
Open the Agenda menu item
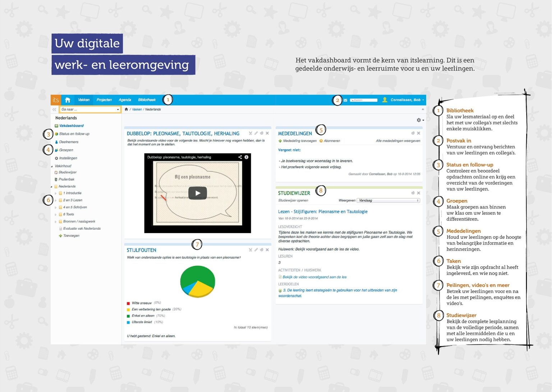click(x=125, y=100)
